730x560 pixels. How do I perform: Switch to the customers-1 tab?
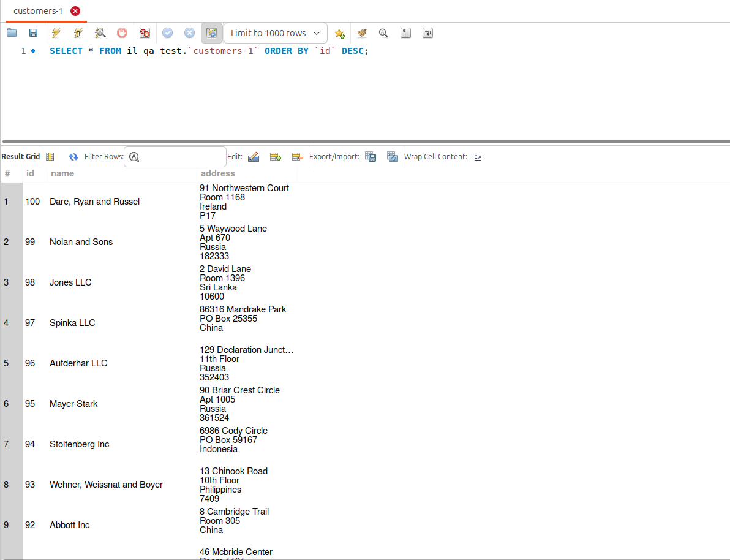(38, 11)
